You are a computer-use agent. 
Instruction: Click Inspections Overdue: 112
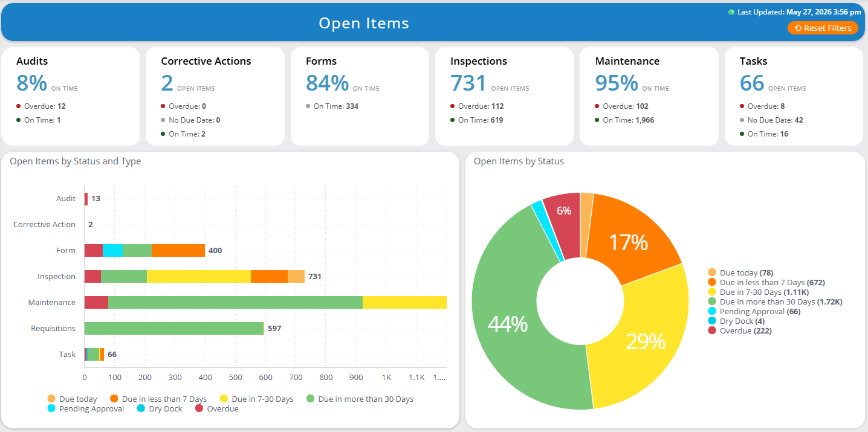pyautogui.click(x=477, y=106)
